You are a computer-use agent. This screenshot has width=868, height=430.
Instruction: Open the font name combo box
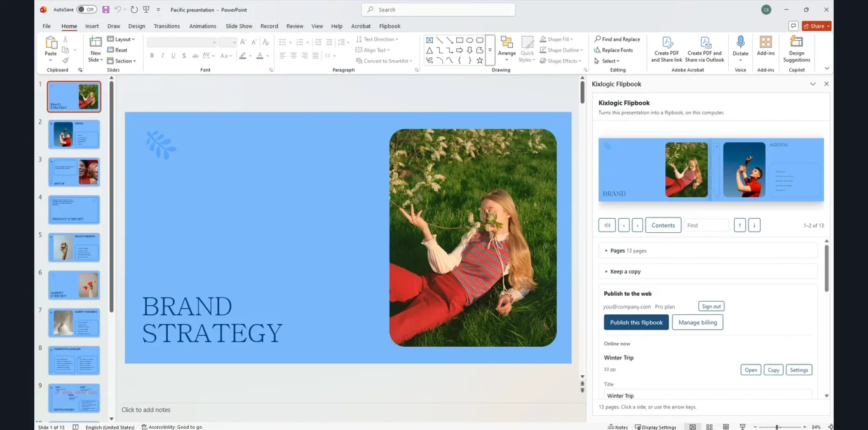click(x=182, y=43)
